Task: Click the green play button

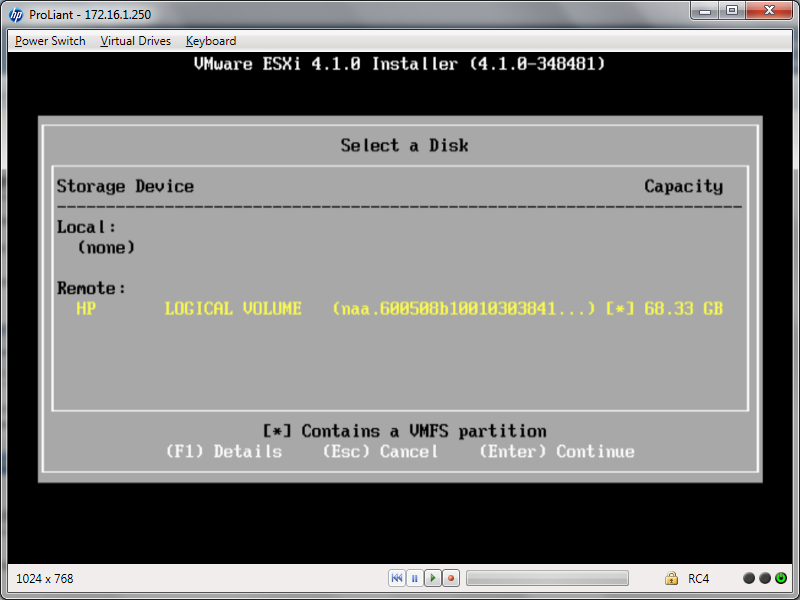Action: click(433, 578)
